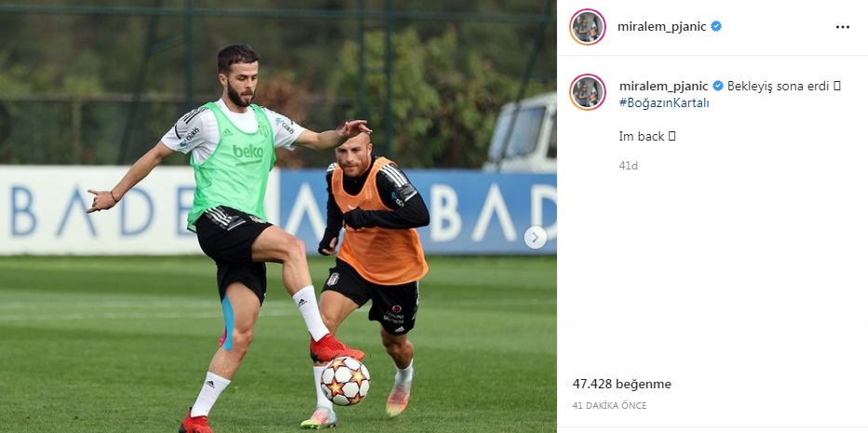This screenshot has height=433, width=868.
Task: Open the #BoğazınKartalı hashtag
Action: click(x=664, y=103)
